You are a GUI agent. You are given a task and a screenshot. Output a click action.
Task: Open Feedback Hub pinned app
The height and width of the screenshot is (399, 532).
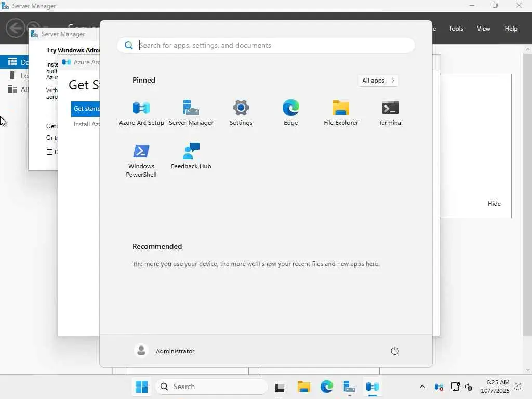point(191,156)
